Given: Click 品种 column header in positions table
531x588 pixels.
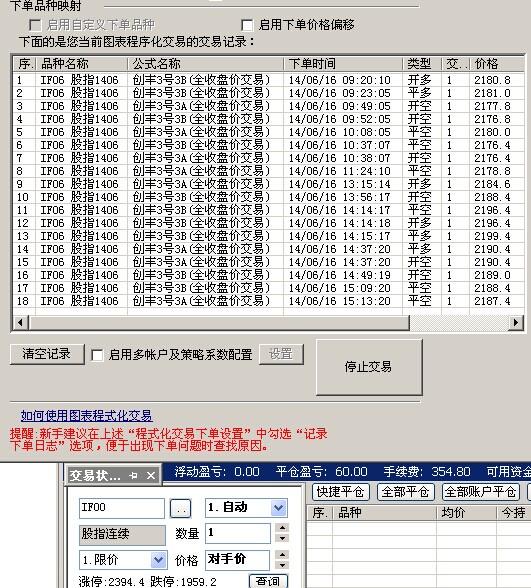Looking at the screenshot, I should point(385,513).
